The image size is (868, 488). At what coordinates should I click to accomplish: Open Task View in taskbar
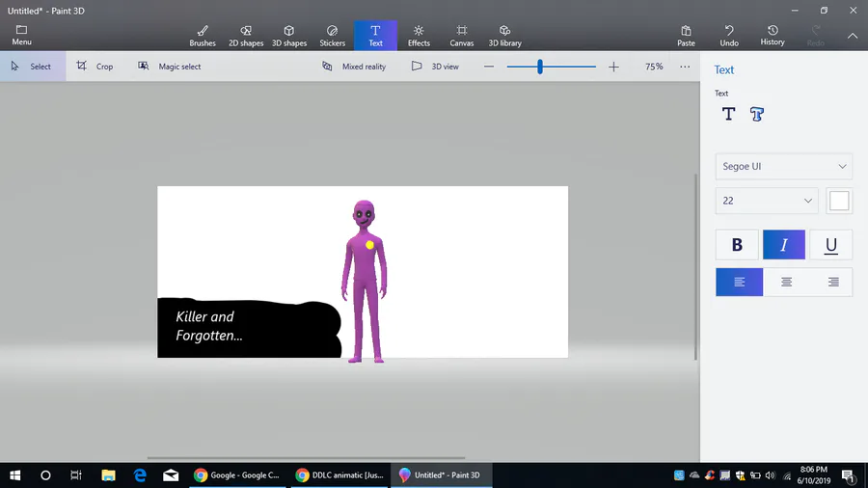click(76, 475)
